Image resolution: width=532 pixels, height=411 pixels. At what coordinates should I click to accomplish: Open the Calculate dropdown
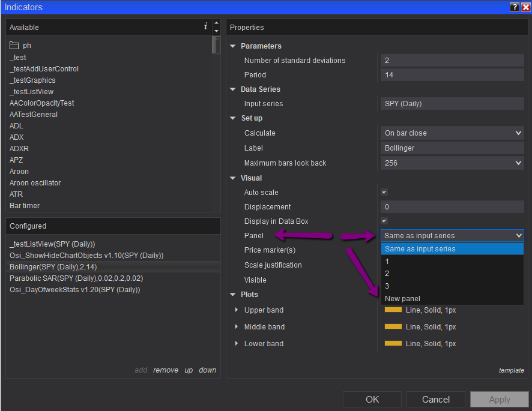pyautogui.click(x=452, y=133)
